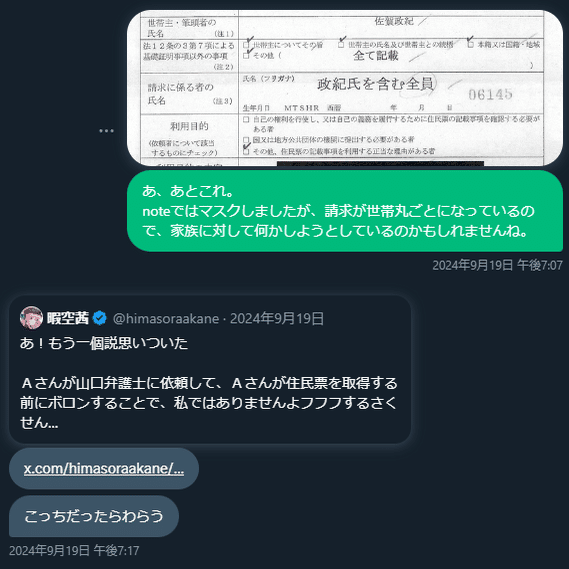Click the こっちだったらわらう message bubble
569x569 pixels.
tap(94, 516)
